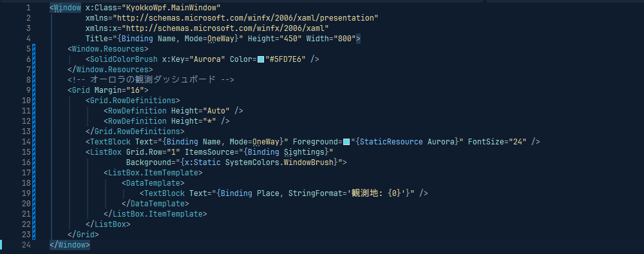Click the closing Window tag on line 24
Screen dimensions: 644x254
[x=70, y=245]
